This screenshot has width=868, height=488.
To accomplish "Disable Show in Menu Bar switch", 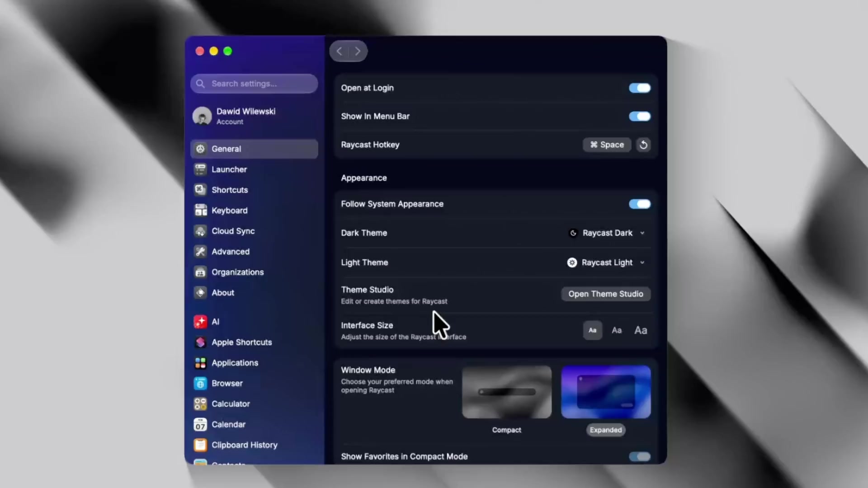I will point(640,117).
